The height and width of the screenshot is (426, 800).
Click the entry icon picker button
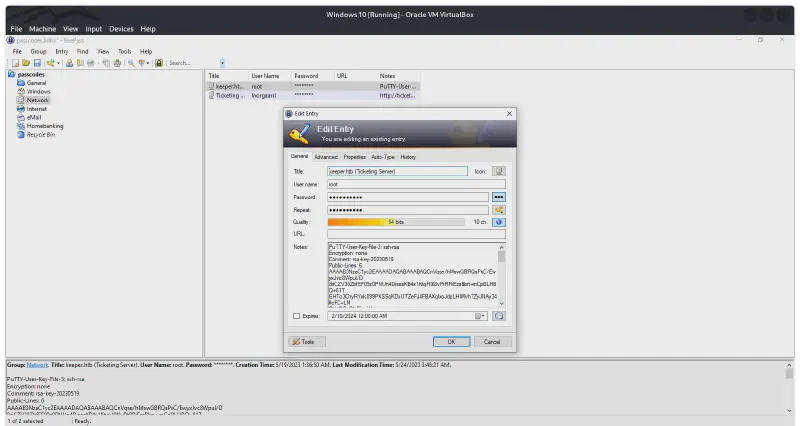pos(499,171)
